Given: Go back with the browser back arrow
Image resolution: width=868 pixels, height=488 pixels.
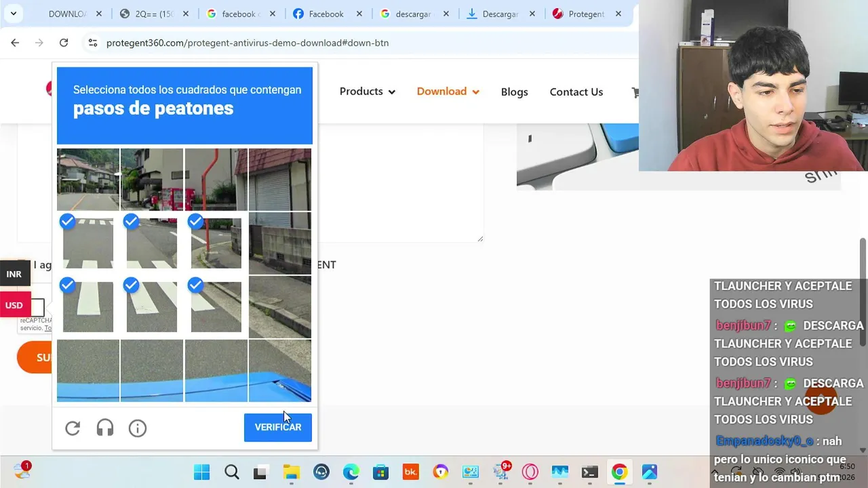Looking at the screenshot, I should tap(15, 43).
